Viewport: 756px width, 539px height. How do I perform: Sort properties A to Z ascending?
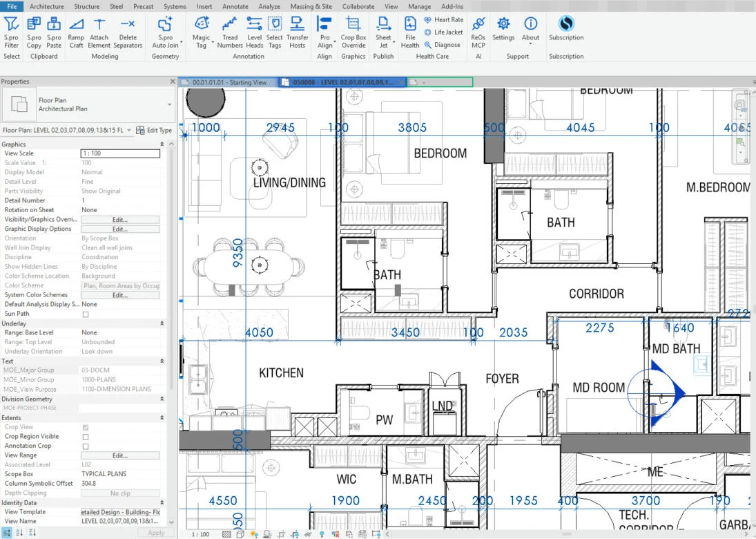[19, 533]
